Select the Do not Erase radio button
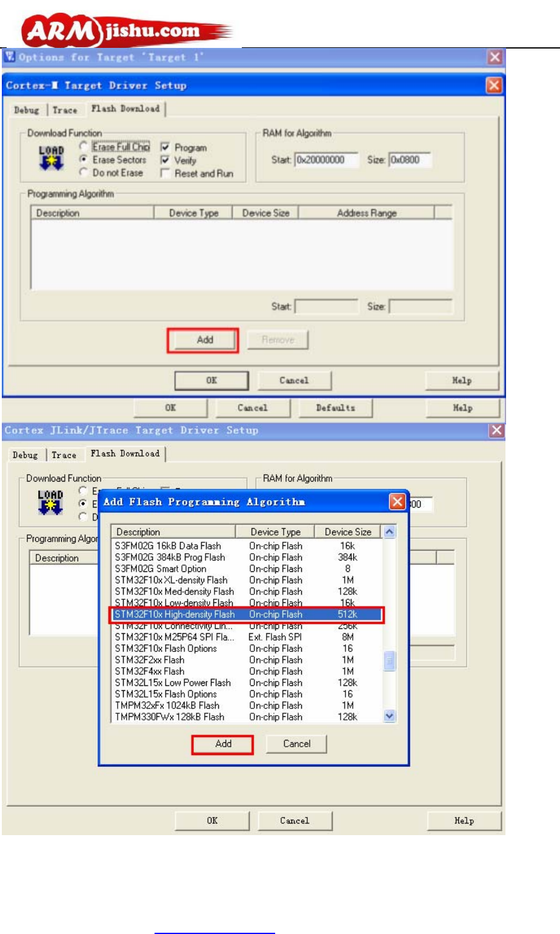The width and height of the screenshot is (560, 934). (x=84, y=172)
